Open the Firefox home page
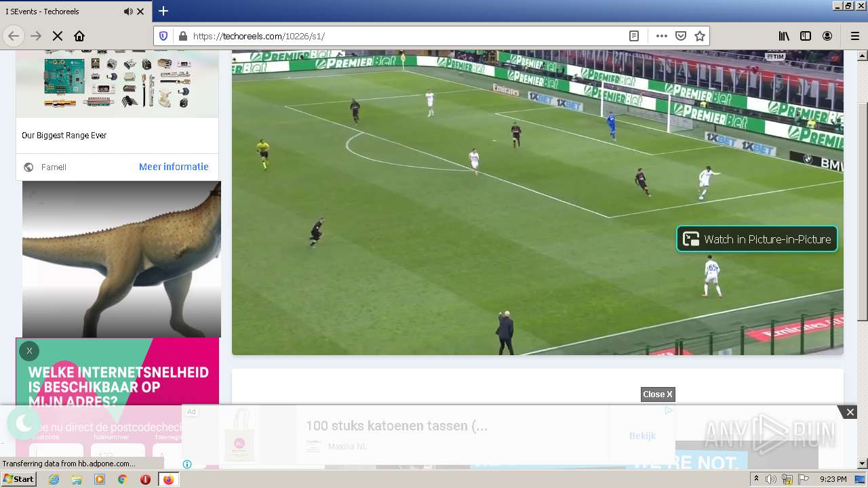This screenshot has width=868, height=488. (x=79, y=36)
